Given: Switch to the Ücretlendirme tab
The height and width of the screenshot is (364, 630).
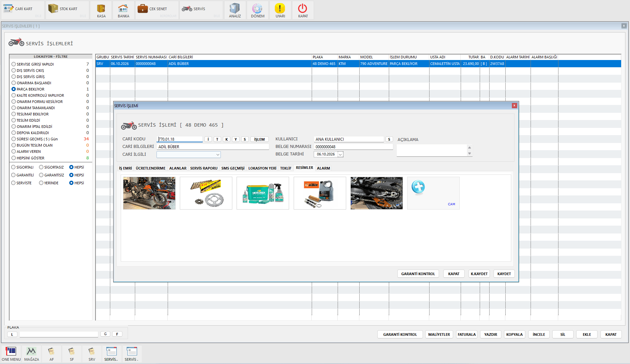Looking at the screenshot, I should point(151,168).
